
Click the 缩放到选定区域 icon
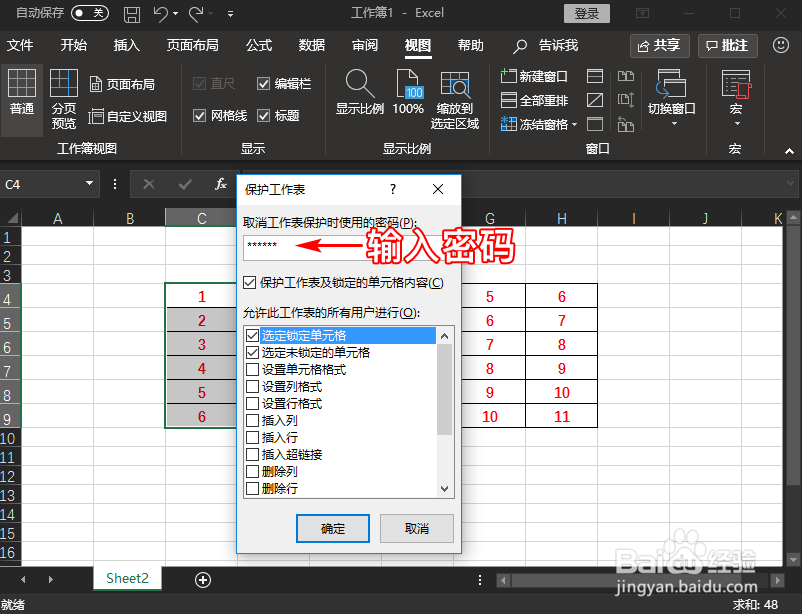point(455,95)
